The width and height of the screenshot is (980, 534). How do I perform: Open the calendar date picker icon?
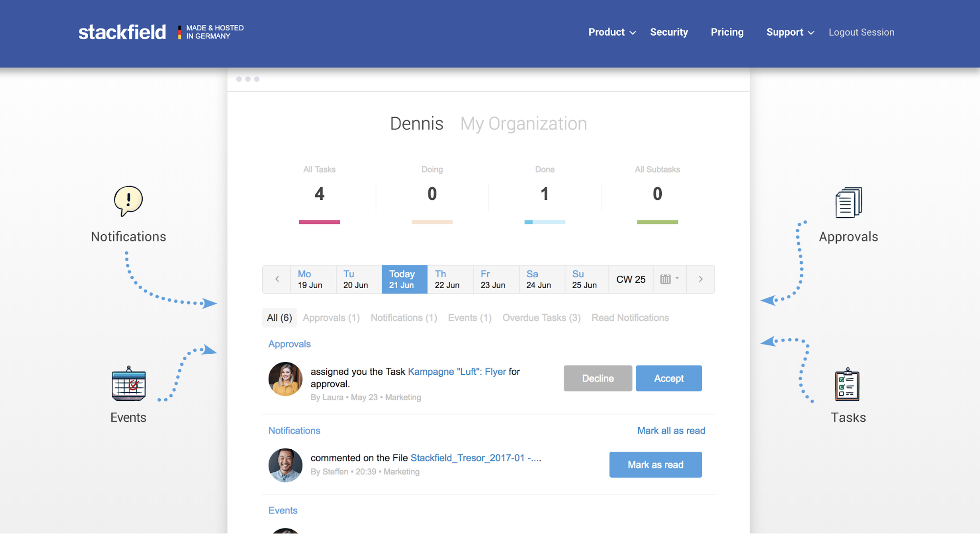[x=669, y=279]
